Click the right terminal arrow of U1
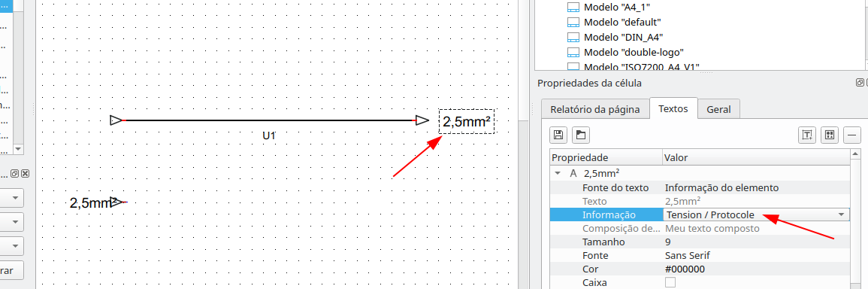Image resolution: width=868 pixels, height=289 pixels. coord(422,120)
